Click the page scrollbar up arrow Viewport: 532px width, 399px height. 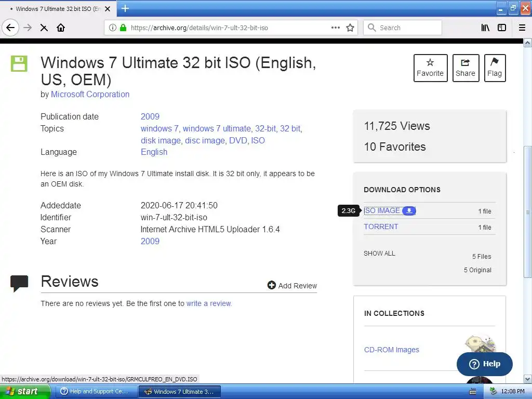click(528, 43)
